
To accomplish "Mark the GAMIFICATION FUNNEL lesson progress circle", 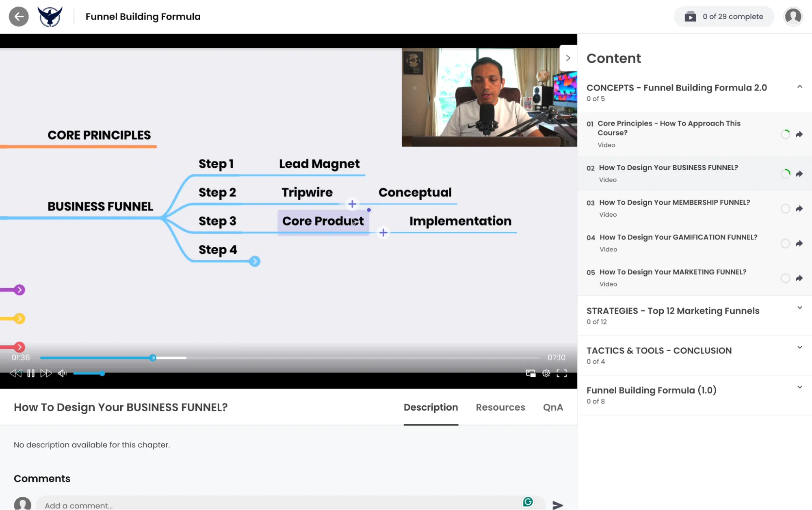I will tap(785, 244).
